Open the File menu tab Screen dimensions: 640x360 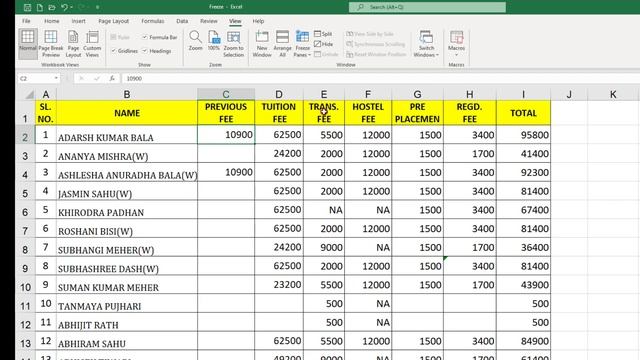coord(26,21)
